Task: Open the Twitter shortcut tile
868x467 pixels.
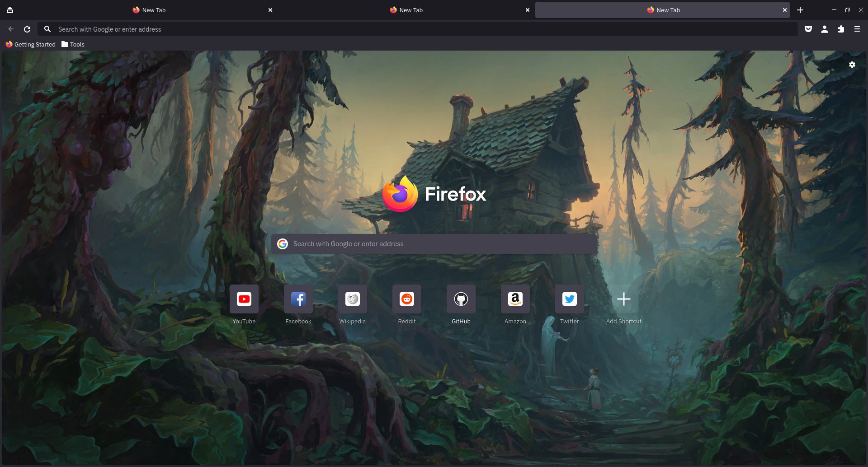Action: 570,299
